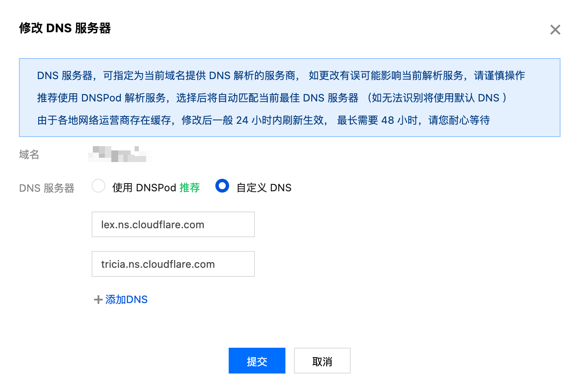Click inside the lex.ns.cloudflare.com input field
The width and height of the screenshot is (576, 392).
pyautogui.click(x=173, y=224)
